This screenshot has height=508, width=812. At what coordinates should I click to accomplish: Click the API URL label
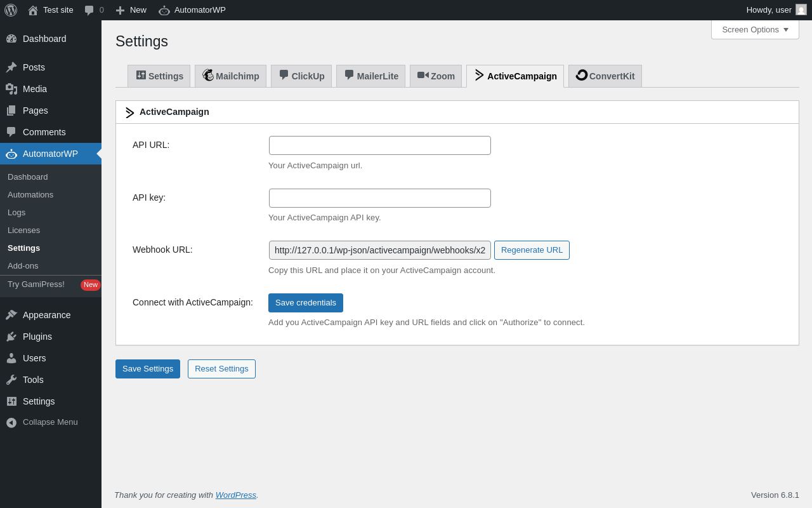(151, 145)
